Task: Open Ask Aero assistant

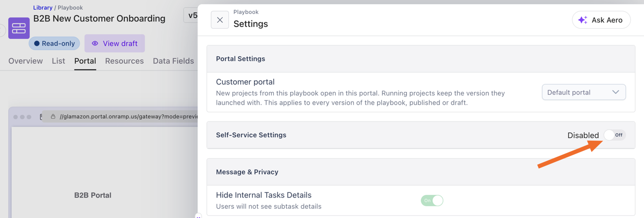Action: [x=601, y=20]
